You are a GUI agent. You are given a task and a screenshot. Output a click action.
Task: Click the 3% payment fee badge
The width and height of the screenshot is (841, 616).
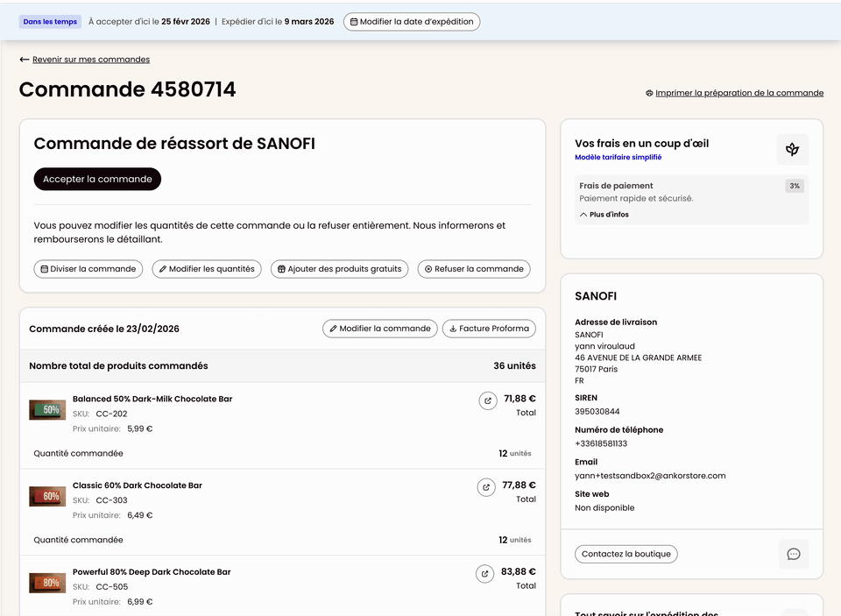pos(795,186)
